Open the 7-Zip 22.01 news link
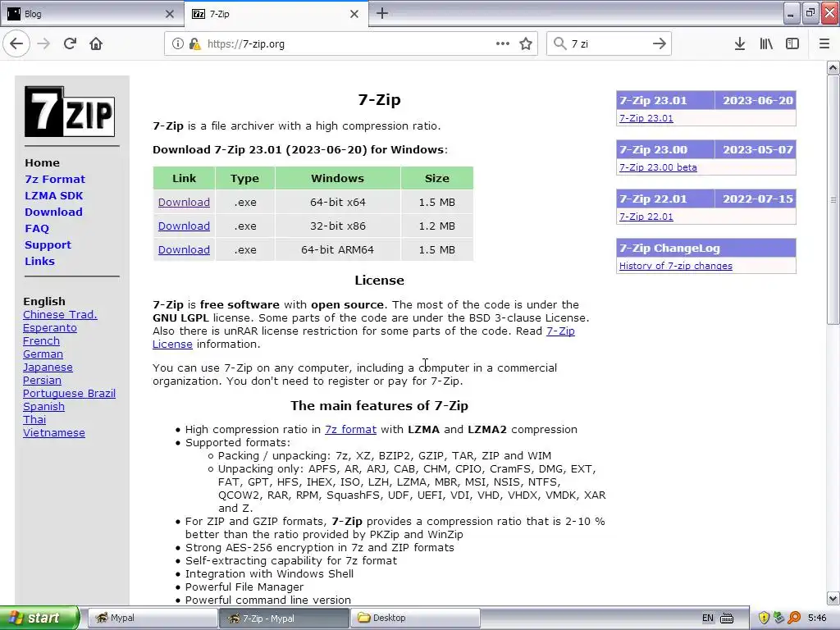 (x=646, y=217)
